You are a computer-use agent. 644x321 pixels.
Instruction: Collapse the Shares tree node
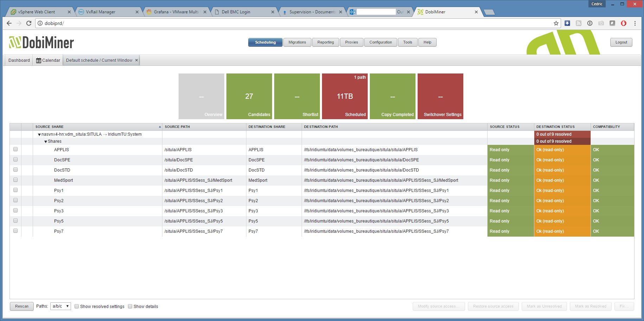[46, 142]
